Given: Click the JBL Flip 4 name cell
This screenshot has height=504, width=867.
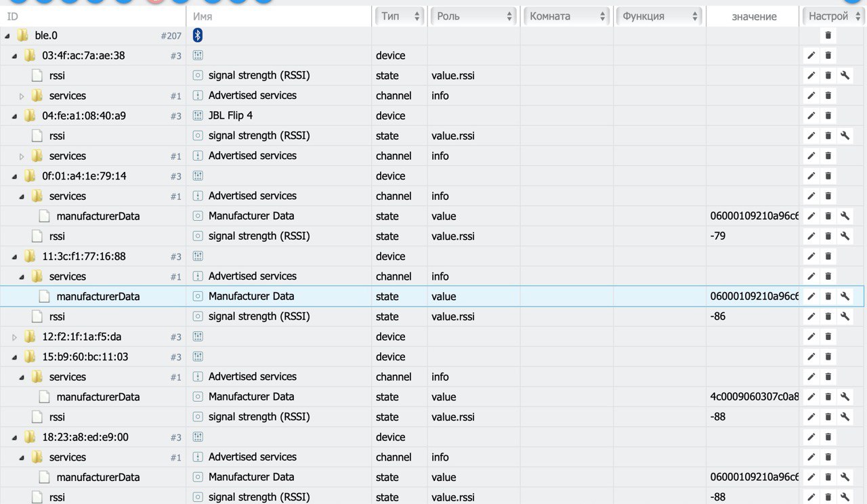Looking at the screenshot, I should click(230, 116).
